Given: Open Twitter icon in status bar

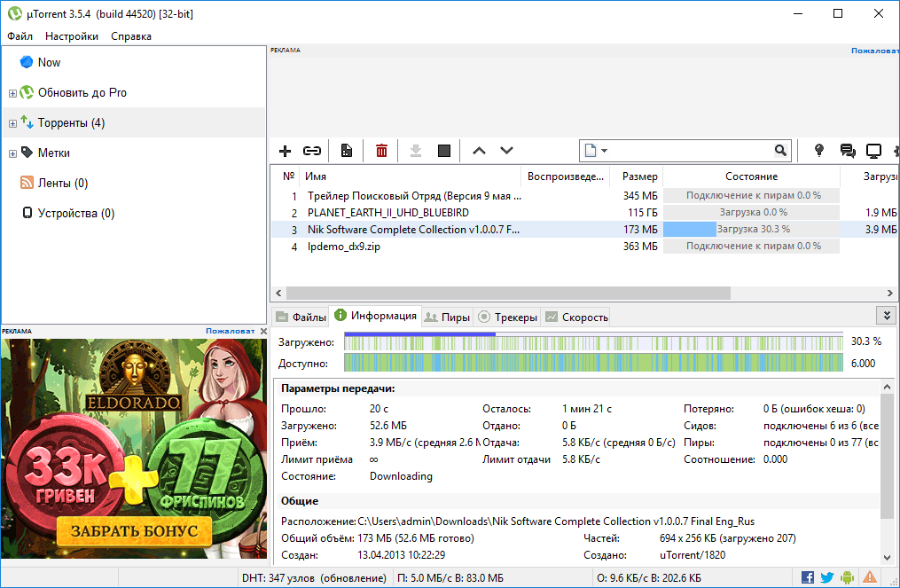Looking at the screenshot, I should click(x=827, y=577).
